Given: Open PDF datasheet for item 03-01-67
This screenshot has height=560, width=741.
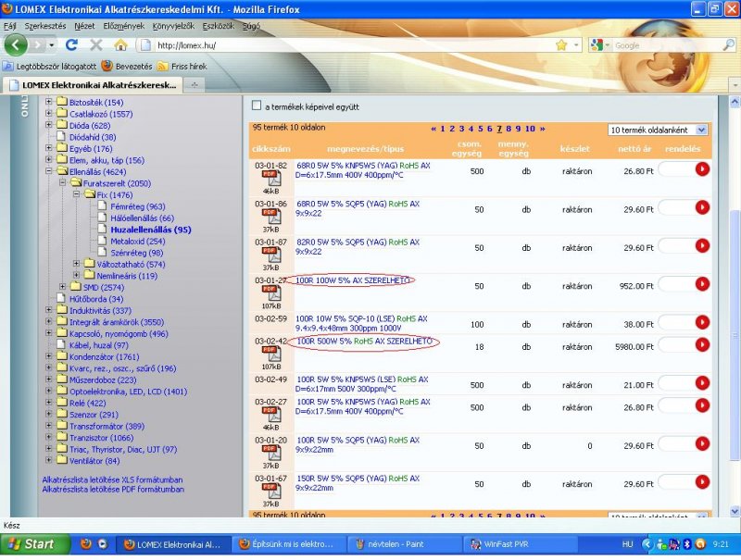Looking at the screenshot, I should tap(271, 492).
